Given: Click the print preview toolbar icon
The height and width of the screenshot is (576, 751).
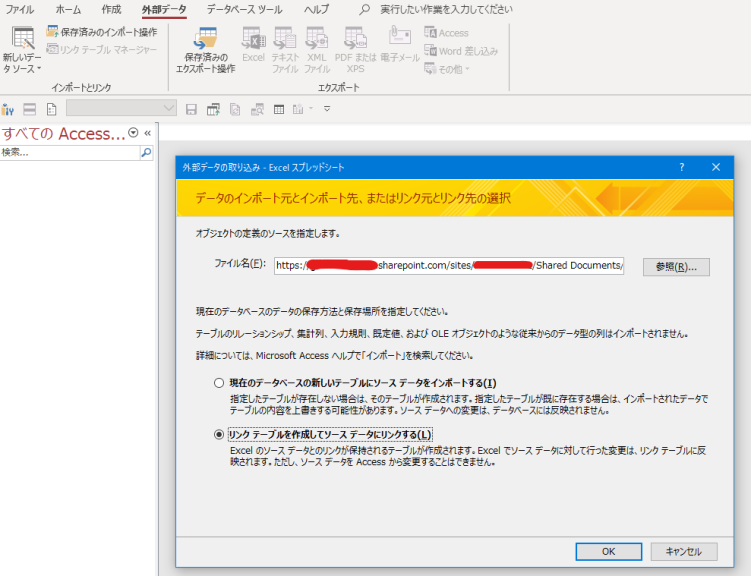Looking at the screenshot, I should [257, 110].
